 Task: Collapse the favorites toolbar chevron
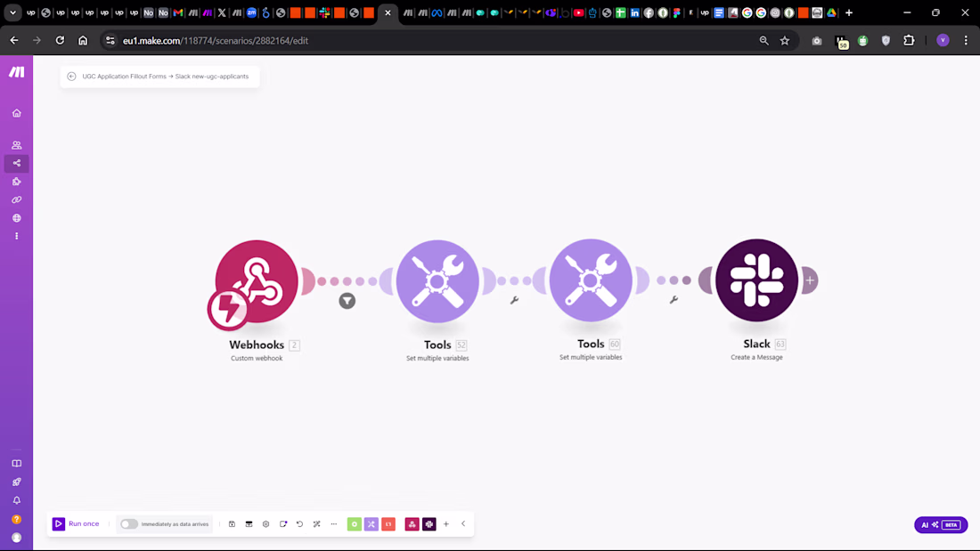(x=463, y=524)
